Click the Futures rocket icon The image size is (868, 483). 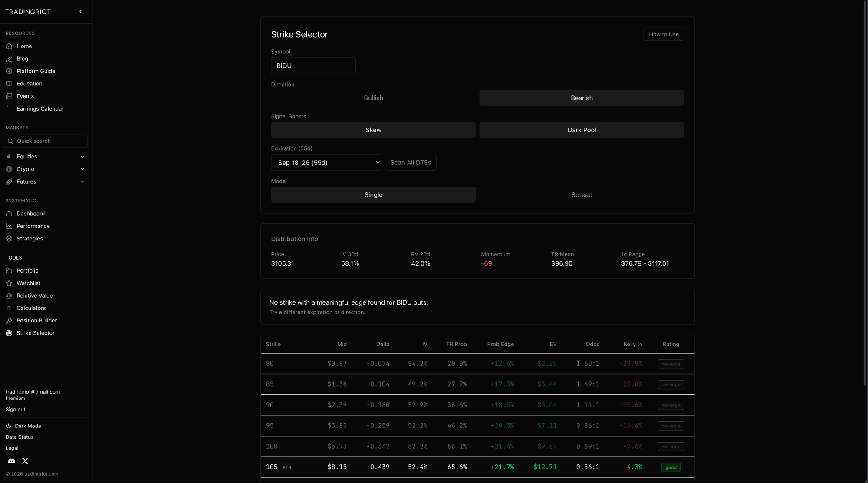tap(9, 182)
